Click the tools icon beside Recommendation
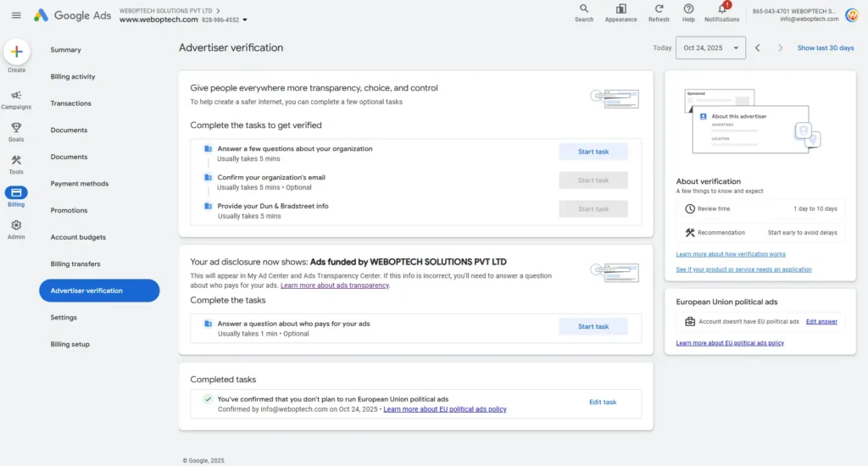The image size is (868, 466). pos(690,232)
